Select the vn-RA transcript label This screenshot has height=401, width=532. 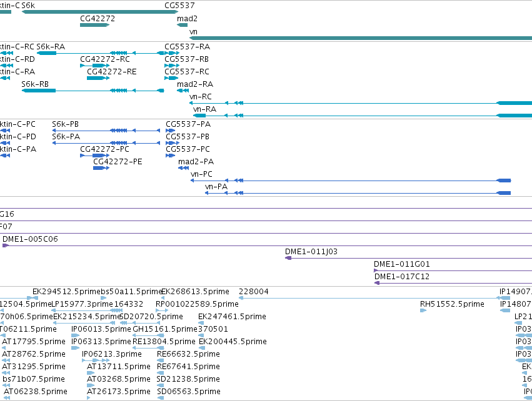click(x=204, y=109)
